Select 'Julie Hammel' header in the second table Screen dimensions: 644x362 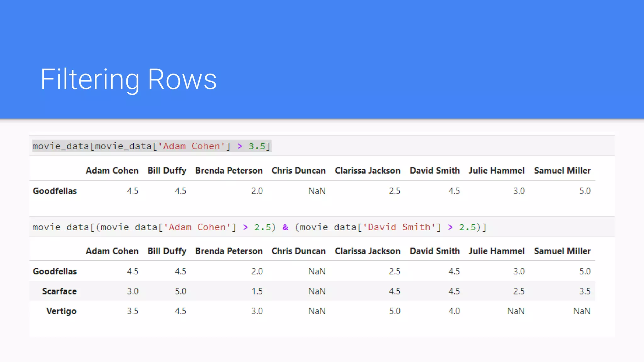point(497,251)
